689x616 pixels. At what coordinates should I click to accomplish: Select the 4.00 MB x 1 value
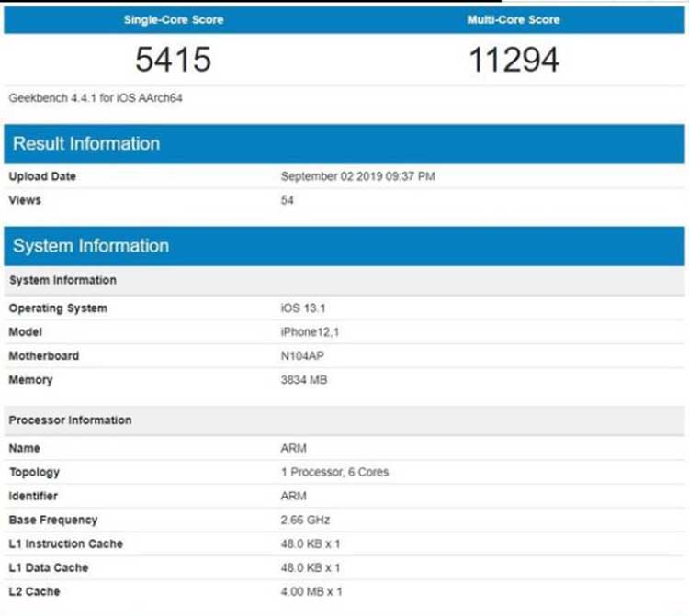tap(311, 591)
